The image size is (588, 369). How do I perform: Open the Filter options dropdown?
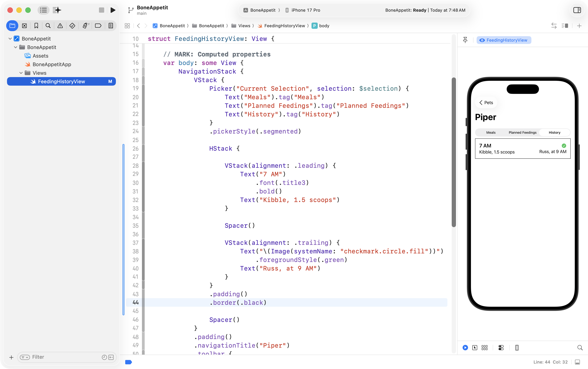25,357
